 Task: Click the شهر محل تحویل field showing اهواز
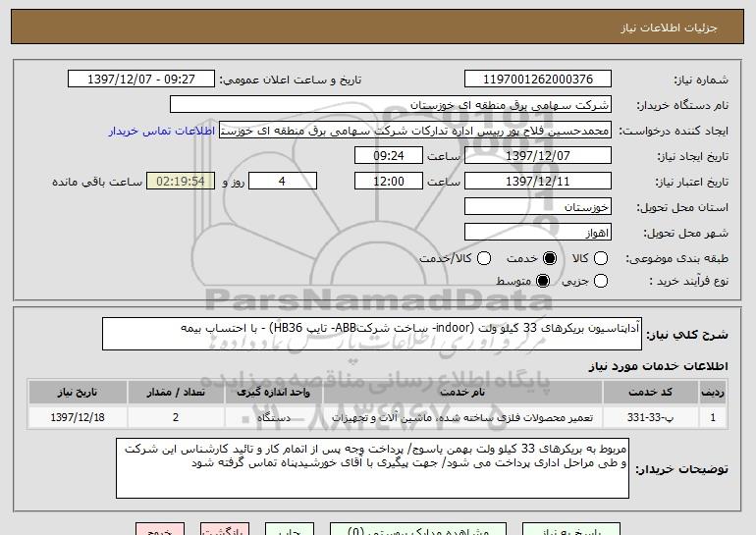[x=536, y=233]
